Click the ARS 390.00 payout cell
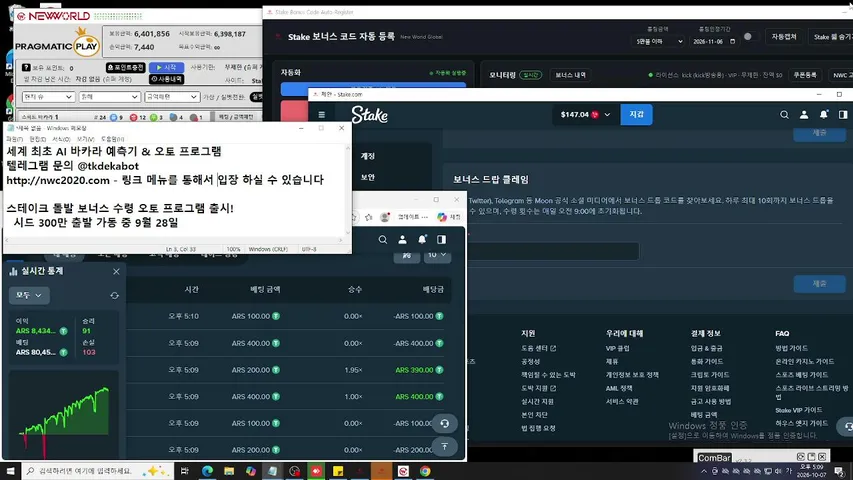Viewport: 853px width, 480px height. (418, 370)
